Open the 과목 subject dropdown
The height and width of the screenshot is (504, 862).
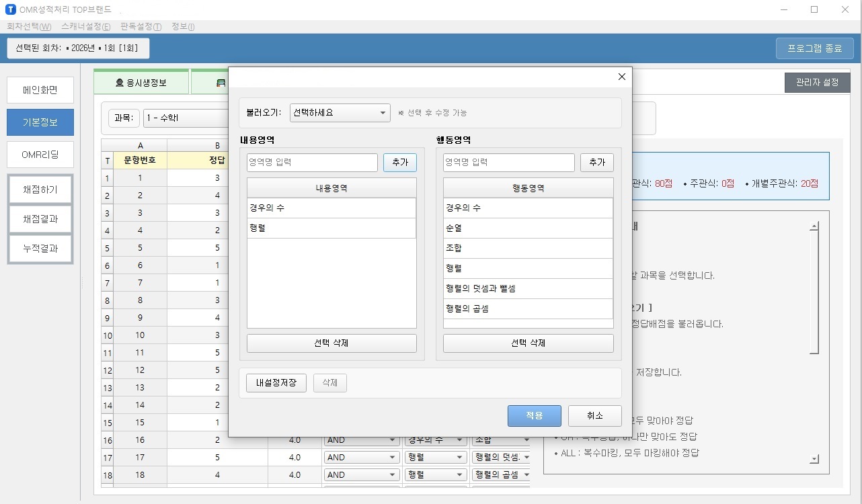point(185,118)
